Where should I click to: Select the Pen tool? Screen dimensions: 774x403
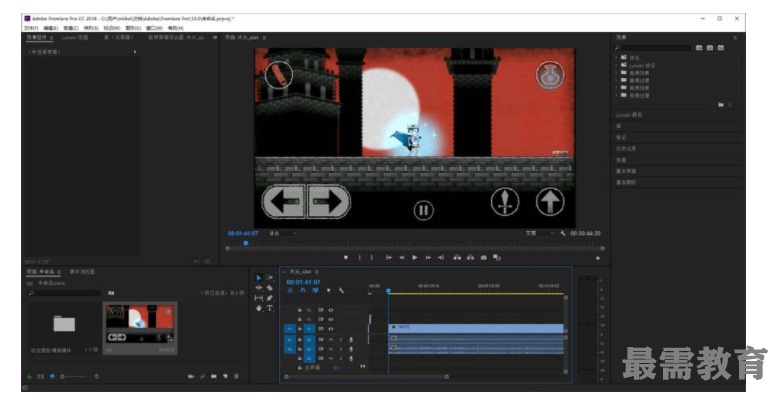pos(270,298)
